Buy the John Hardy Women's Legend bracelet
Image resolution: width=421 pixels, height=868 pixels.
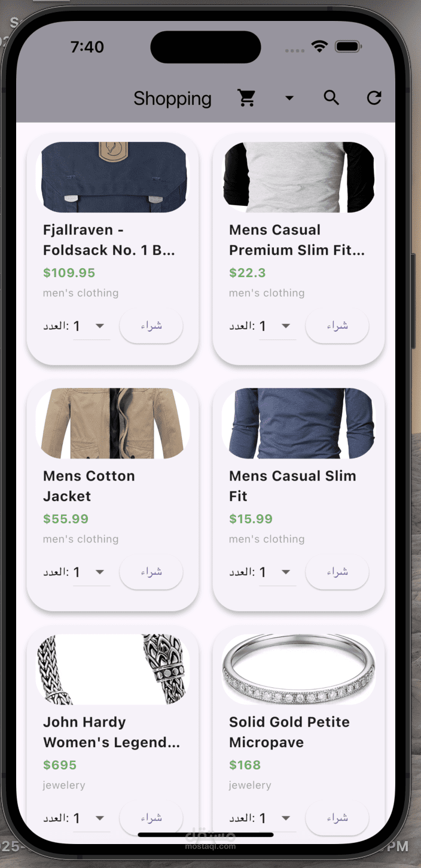coord(151,818)
